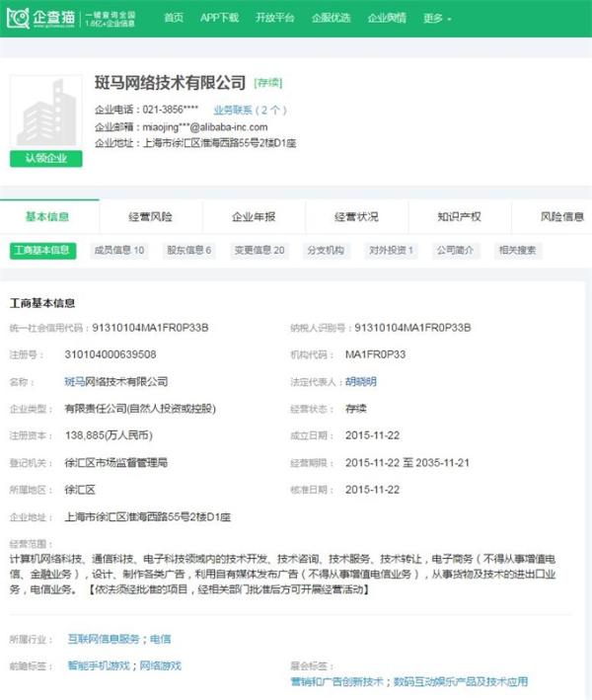This screenshot has width=592, height=700.
Task: Open the 网络游戏 tag link
Action: pyautogui.click(x=160, y=665)
